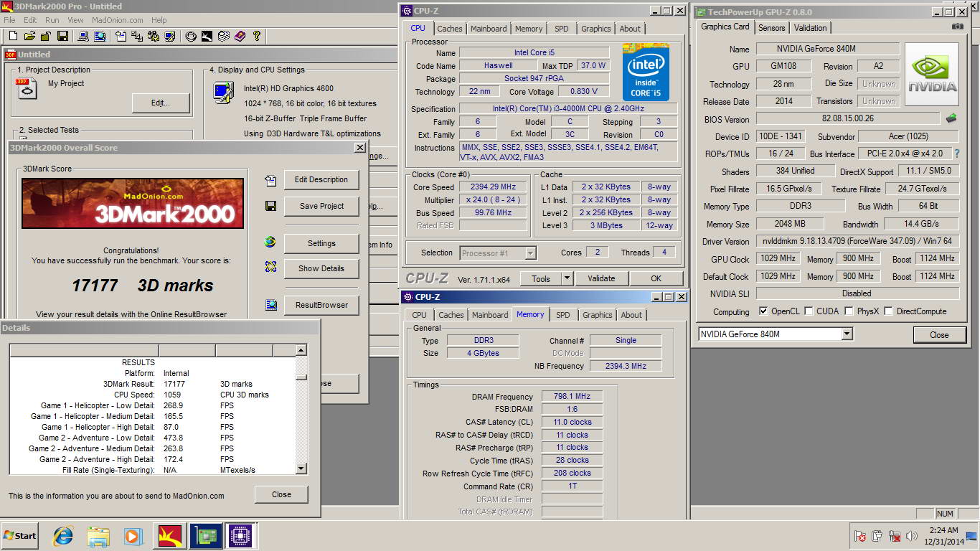Toggle the DirectCompute checkbox in GPU-Z

click(x=888, y=311)
